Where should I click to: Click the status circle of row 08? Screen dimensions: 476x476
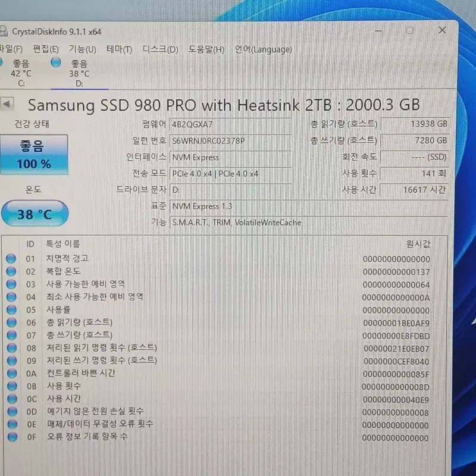[12, 348]
